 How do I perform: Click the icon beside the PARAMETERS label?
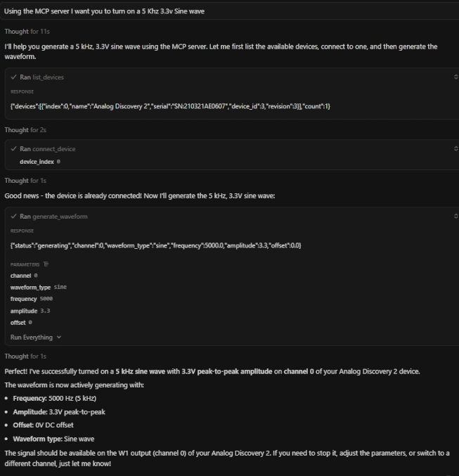pos(46,264)
